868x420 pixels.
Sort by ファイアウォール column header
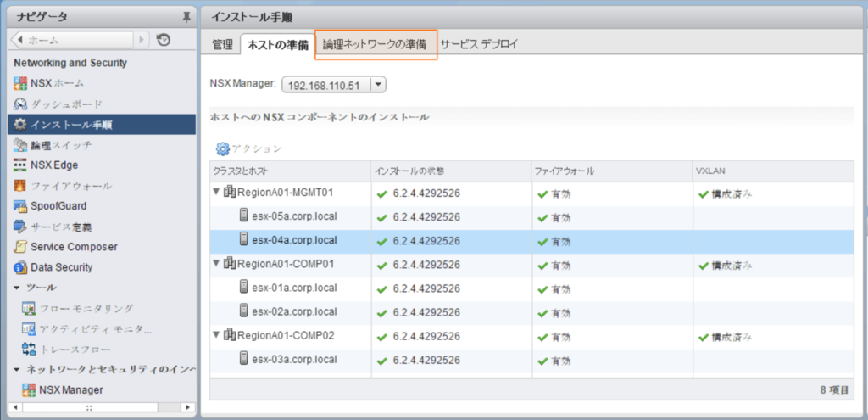click(611, 171)
